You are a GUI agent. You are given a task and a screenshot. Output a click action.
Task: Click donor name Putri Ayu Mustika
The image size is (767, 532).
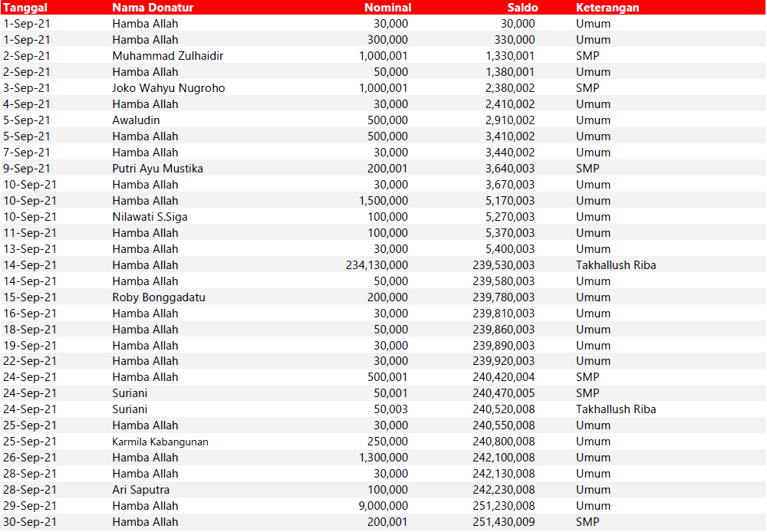(157, 169)
